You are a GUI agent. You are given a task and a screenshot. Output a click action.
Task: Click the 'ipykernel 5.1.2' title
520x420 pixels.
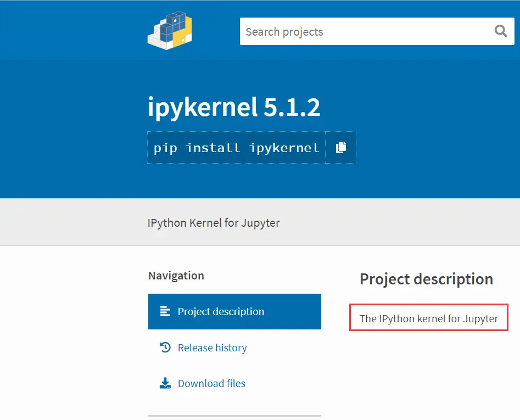coord(234,108)
